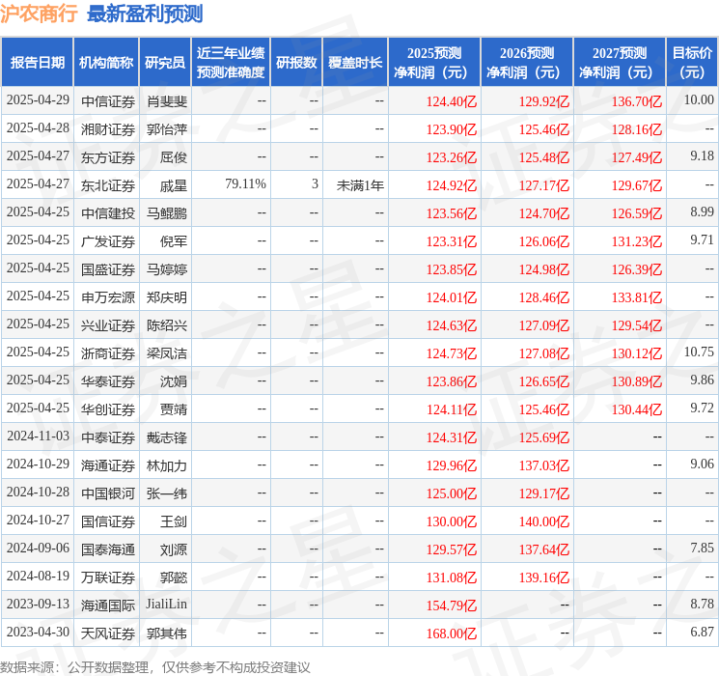Select the 万联证券 institution cell
The image size is (719, 676).
pos(108,577)
